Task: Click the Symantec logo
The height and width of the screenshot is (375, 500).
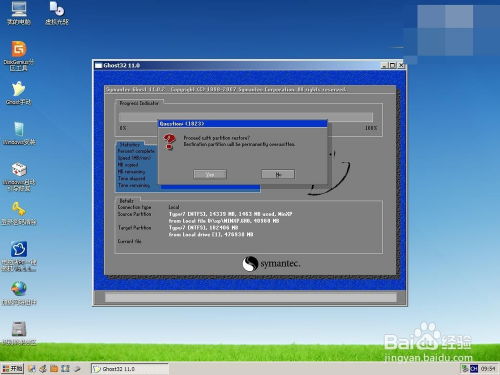Action: [271, 264]
